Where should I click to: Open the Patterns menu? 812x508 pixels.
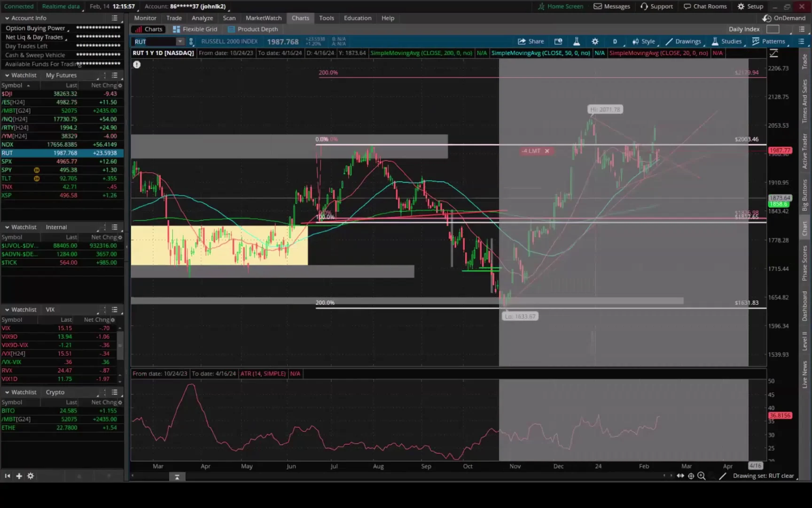click(x=769, y=41)
